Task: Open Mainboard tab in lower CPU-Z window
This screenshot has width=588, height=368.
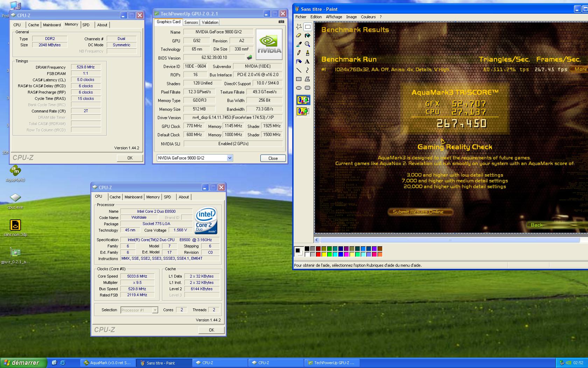Action: pyautogui.click(x=133, y=197)
